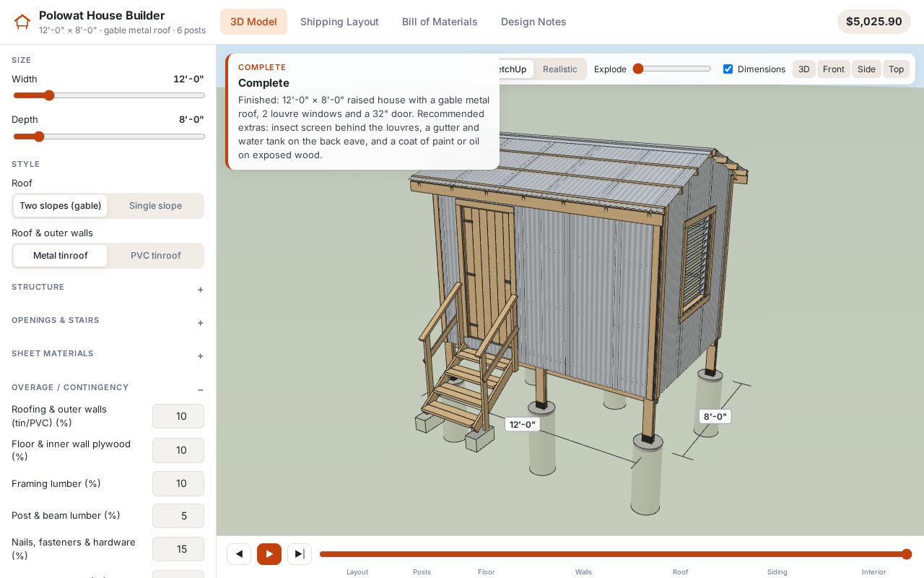
Task: Jump to the Interior timeline marker
Action: (x=873, y=571)
